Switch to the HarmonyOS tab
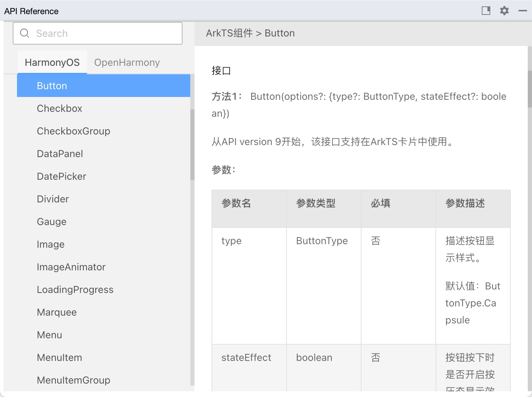 pos(52,63)
